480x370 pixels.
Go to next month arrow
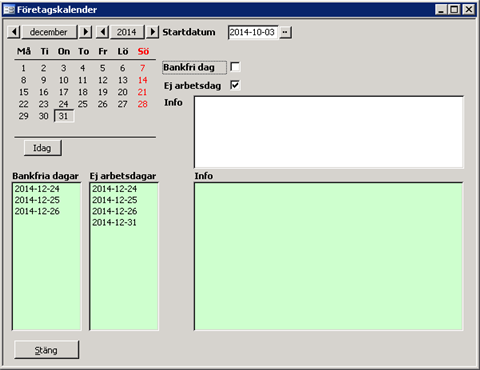85,32
